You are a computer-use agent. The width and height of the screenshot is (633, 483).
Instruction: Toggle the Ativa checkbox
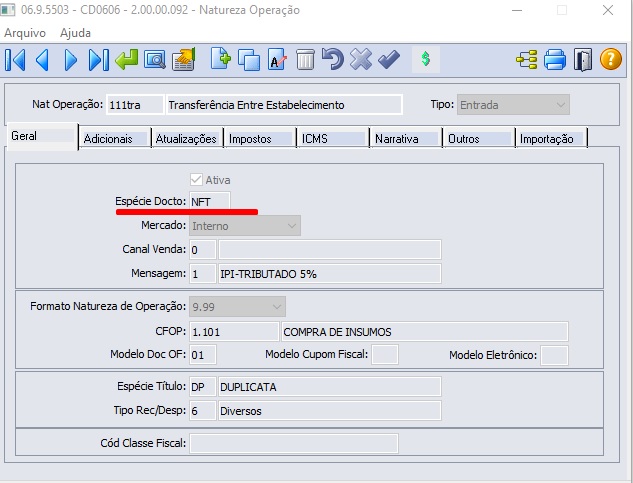pos(196,180)
